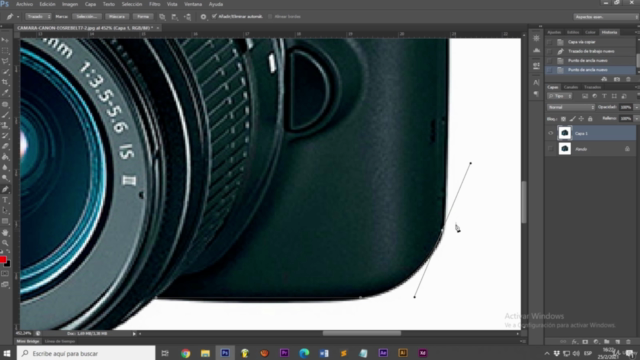Viewport: 640px width, 360px height.
Task: Open the workspace dropdown Aspectos esen.
Action: [606, 17]
